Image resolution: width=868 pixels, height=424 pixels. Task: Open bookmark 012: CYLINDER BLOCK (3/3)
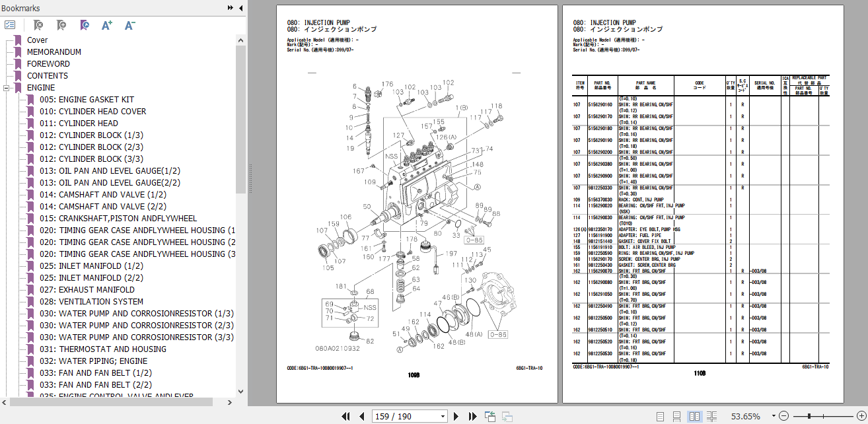91,159
